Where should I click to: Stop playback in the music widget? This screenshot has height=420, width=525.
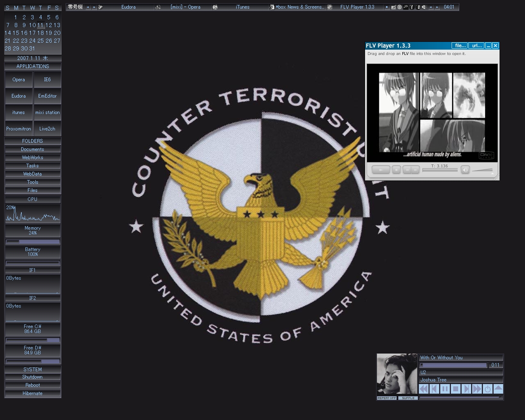click(x=456, y=389)
